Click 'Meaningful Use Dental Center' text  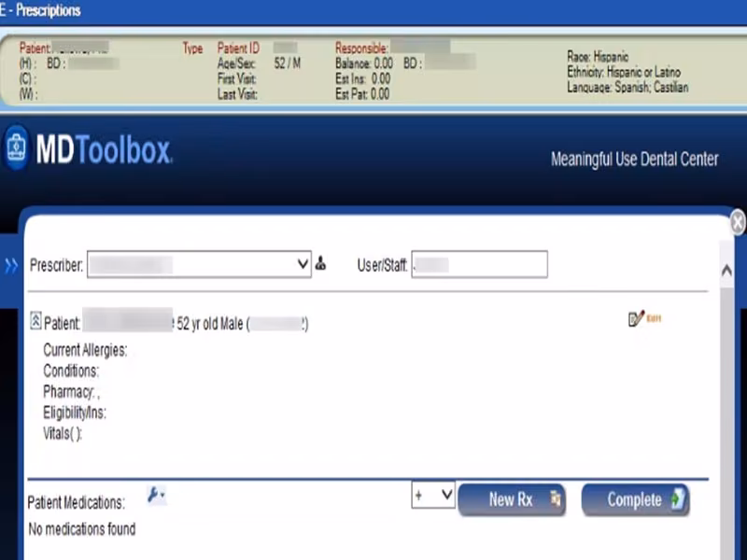(635, 159)
